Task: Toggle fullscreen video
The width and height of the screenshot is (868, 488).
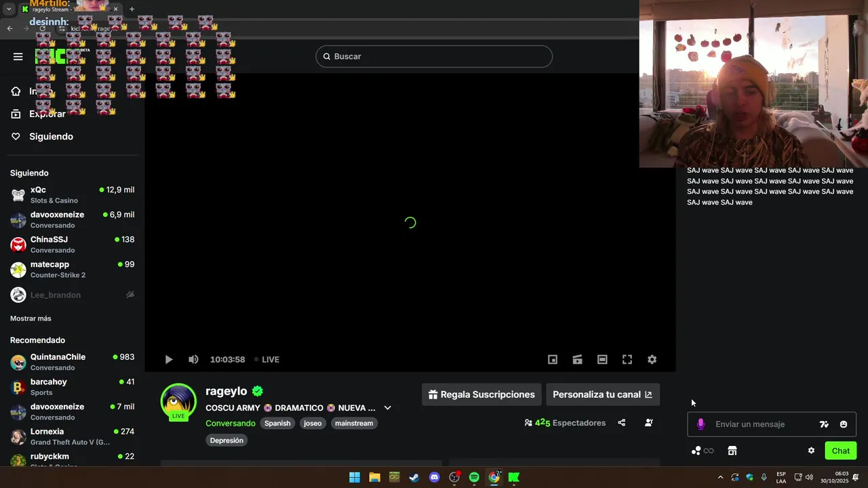Action: [627, 360]
